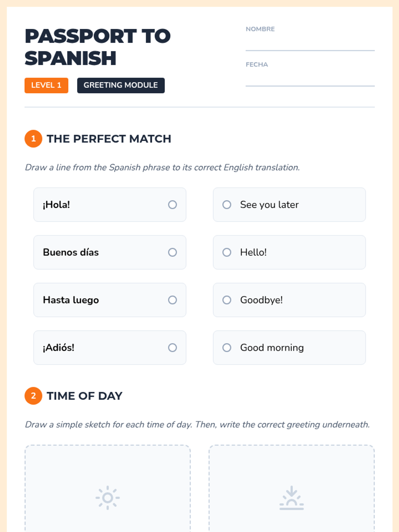The image size is (399, 532).
Task: Click the GREETING MODULE badge
Action: pyautogui.click(x=121, y=85)
